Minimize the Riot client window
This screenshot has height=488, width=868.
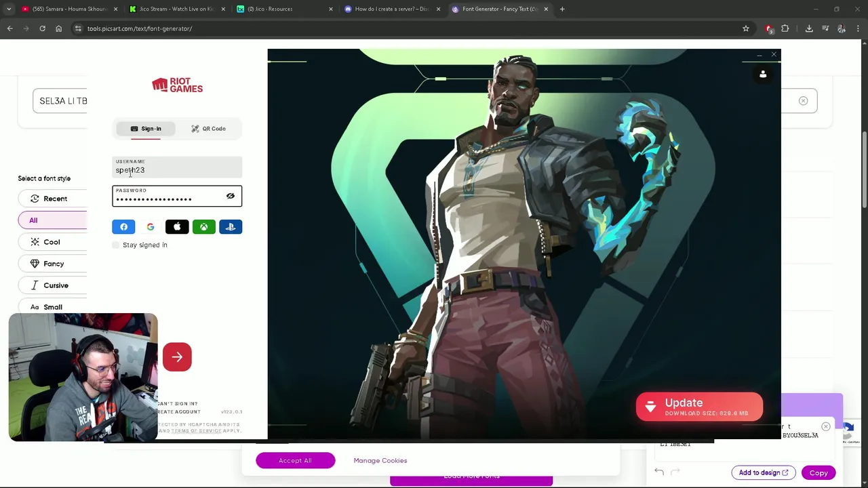pyautogui.click(x=759, y=54)
